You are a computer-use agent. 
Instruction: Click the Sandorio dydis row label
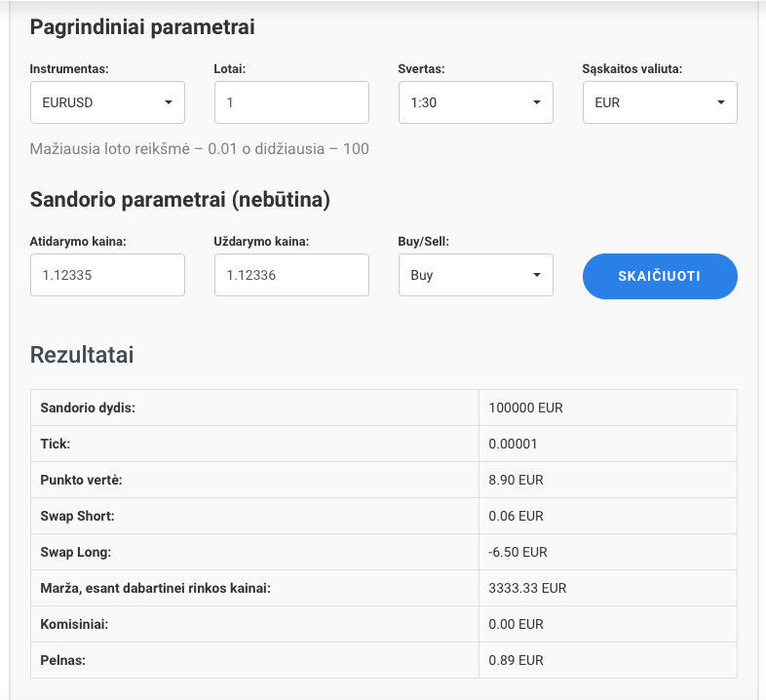(x=88, y=408)
